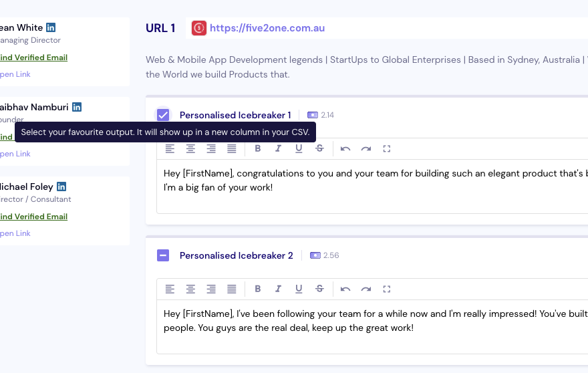Toggle bold in Icebreaker 2 editor
588x373 pixels.
pos(258,289)
